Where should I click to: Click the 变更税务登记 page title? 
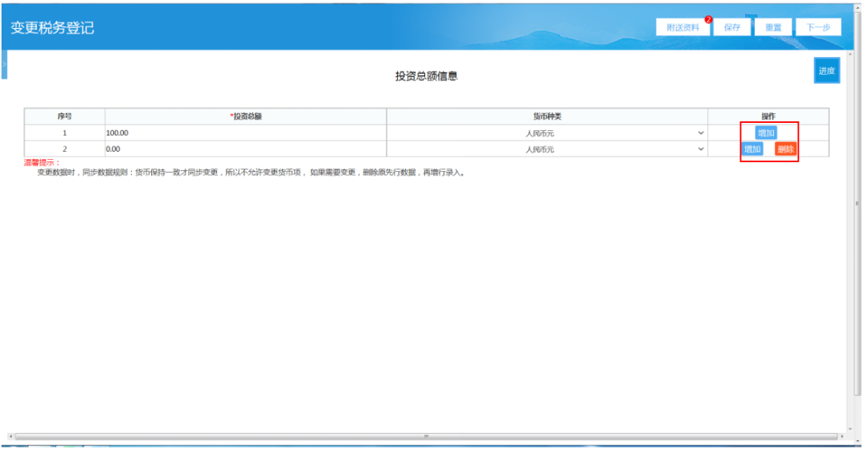[52, 27]
